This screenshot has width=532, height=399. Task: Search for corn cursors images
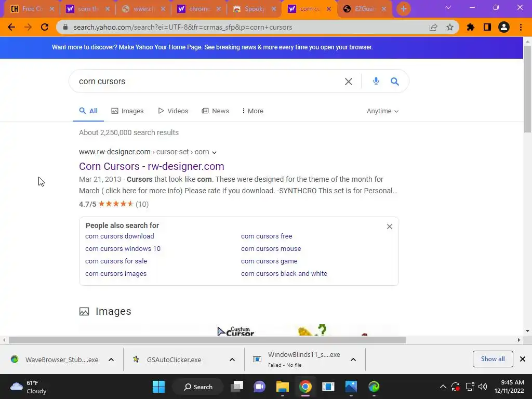[x=116, y=273]
